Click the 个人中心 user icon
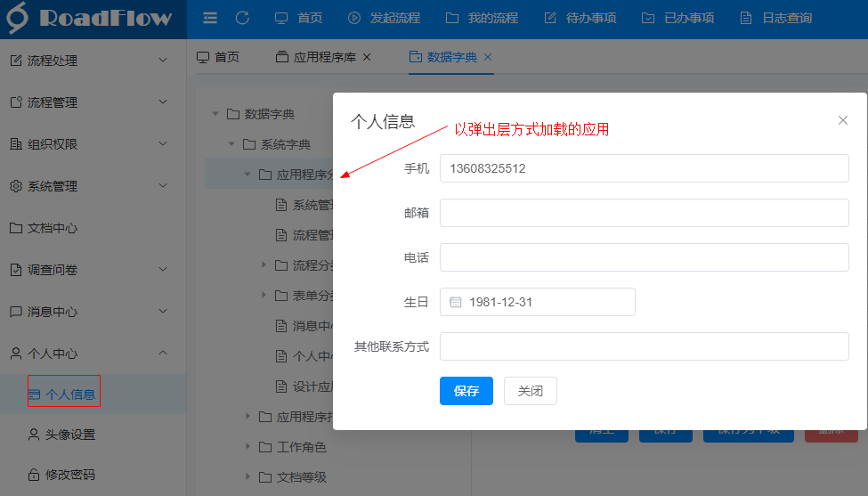Image resolution: width=868 pixels, height=496 pixels. [16, 354]
